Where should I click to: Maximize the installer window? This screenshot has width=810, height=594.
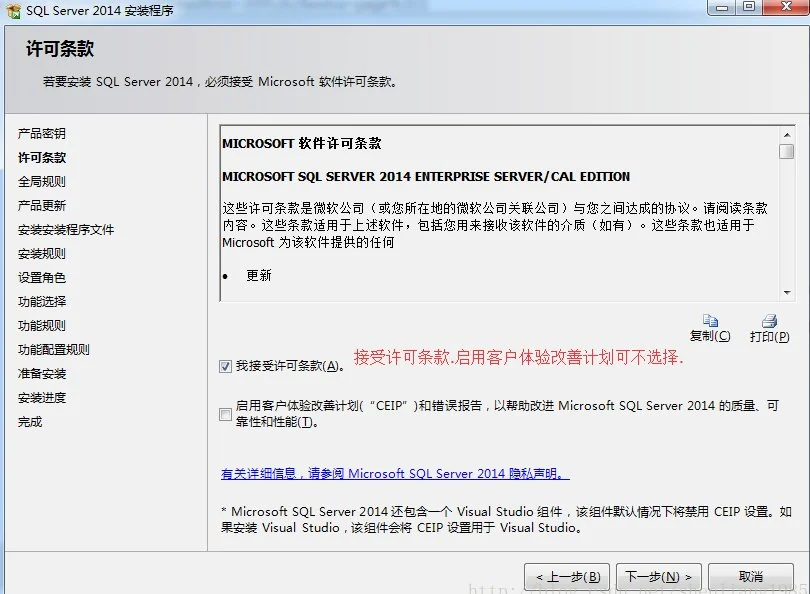pos(750,8)
